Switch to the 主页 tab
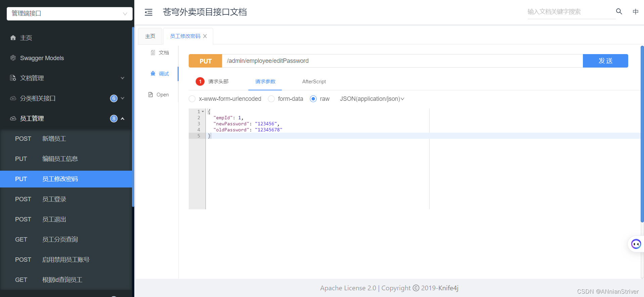Screen dimensions: 644x297 [150, 36]
